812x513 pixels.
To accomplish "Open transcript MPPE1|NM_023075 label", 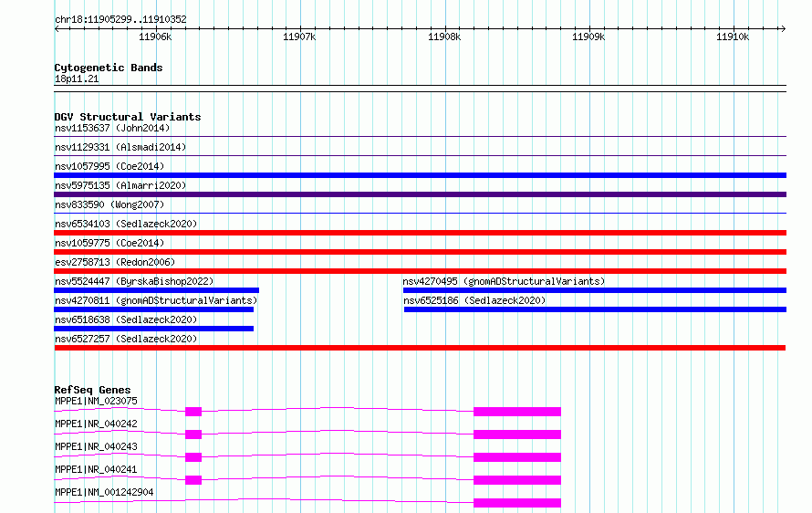I will coord(97,401).
